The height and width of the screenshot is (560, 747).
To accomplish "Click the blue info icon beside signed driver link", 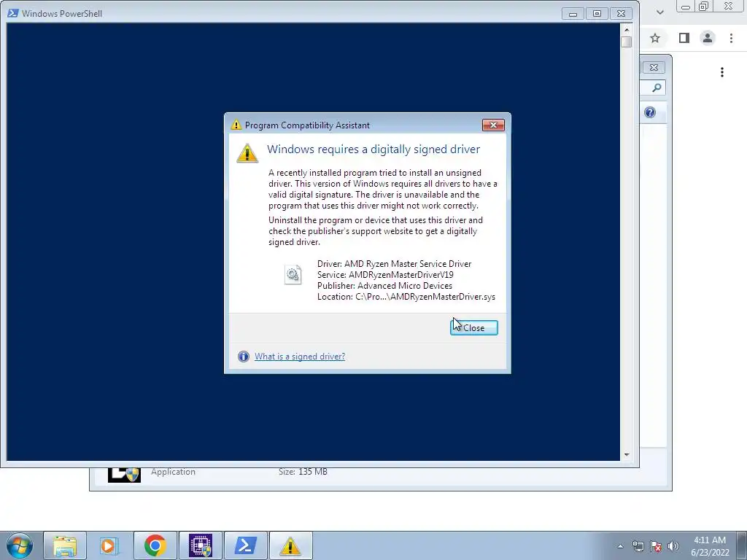I will point(244,356).
